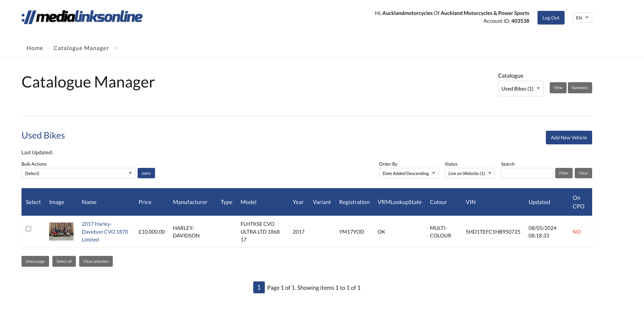Open the Catalogue Manager menu
The height and width of the screenshot is (310, 644).
coord(81,48)
